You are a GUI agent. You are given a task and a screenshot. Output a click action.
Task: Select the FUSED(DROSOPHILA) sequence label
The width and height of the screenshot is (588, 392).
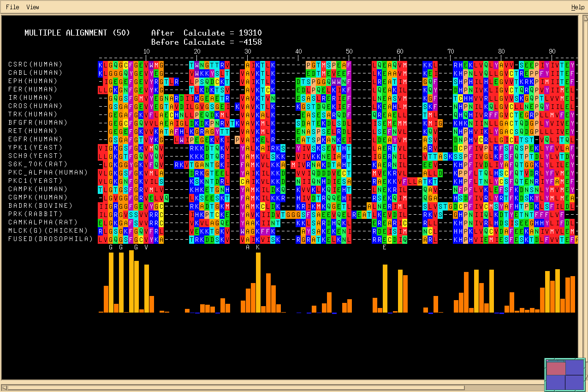tap(50, 239)
